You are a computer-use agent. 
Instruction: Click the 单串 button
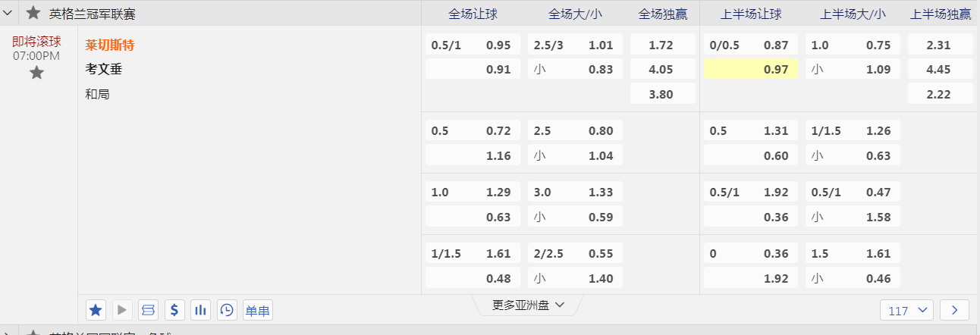tap(258, 309)
